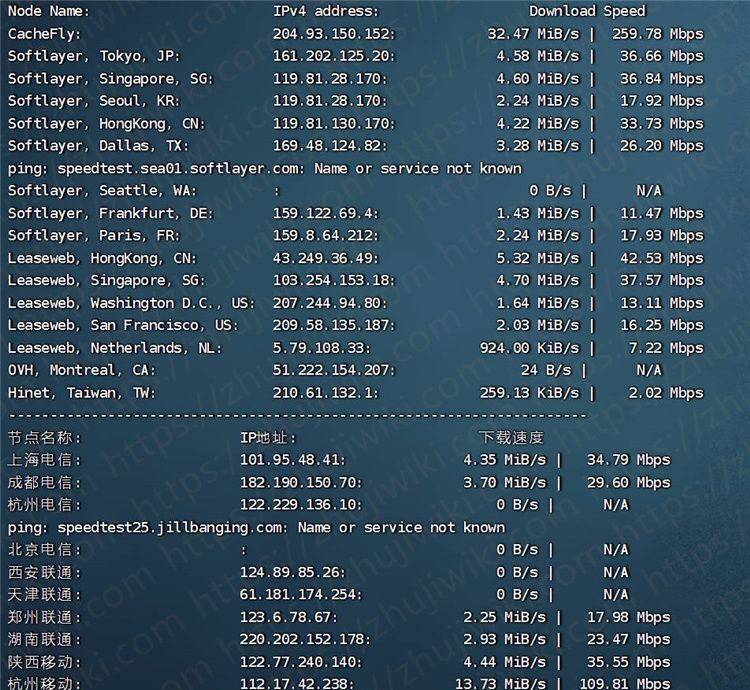Click the 29.60 Mbps value
This screenshot has width=750, height=690.
629,482
